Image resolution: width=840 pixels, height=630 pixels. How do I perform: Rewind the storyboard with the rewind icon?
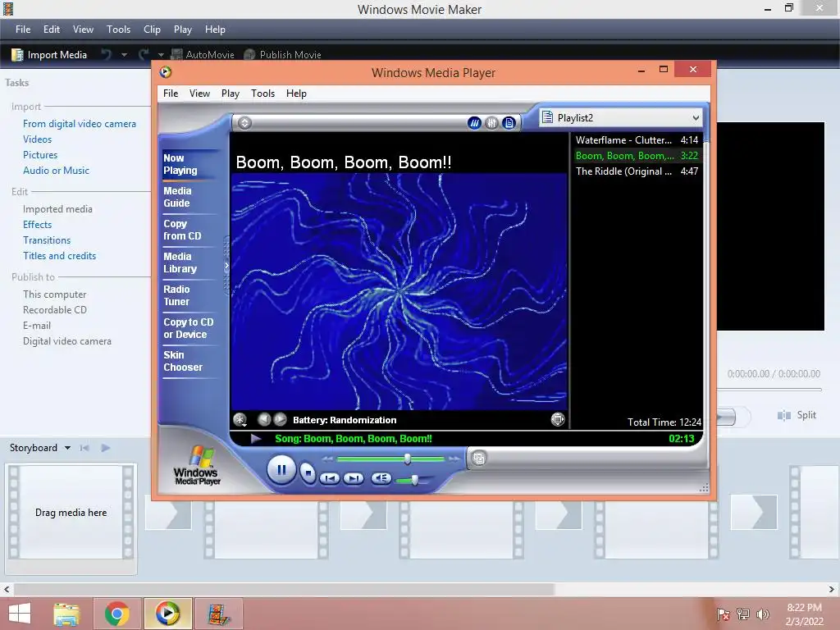click(x=84, y=448)
